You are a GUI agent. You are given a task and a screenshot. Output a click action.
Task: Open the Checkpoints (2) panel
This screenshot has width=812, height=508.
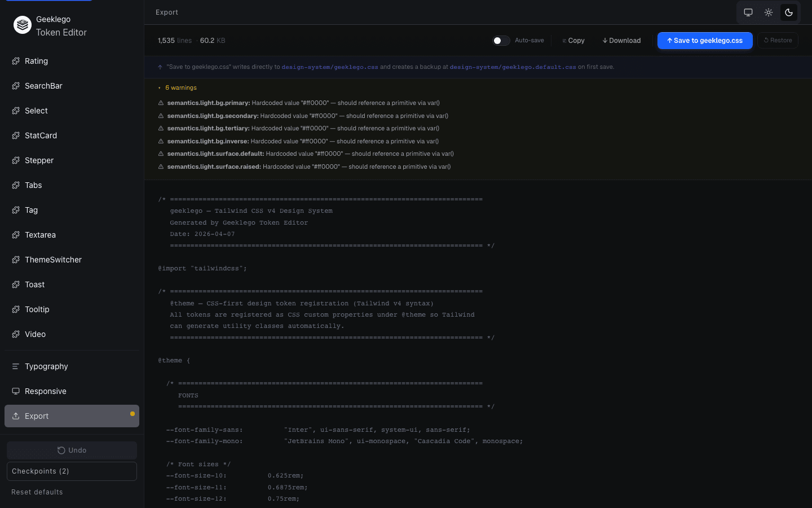[x=72, y=471]
